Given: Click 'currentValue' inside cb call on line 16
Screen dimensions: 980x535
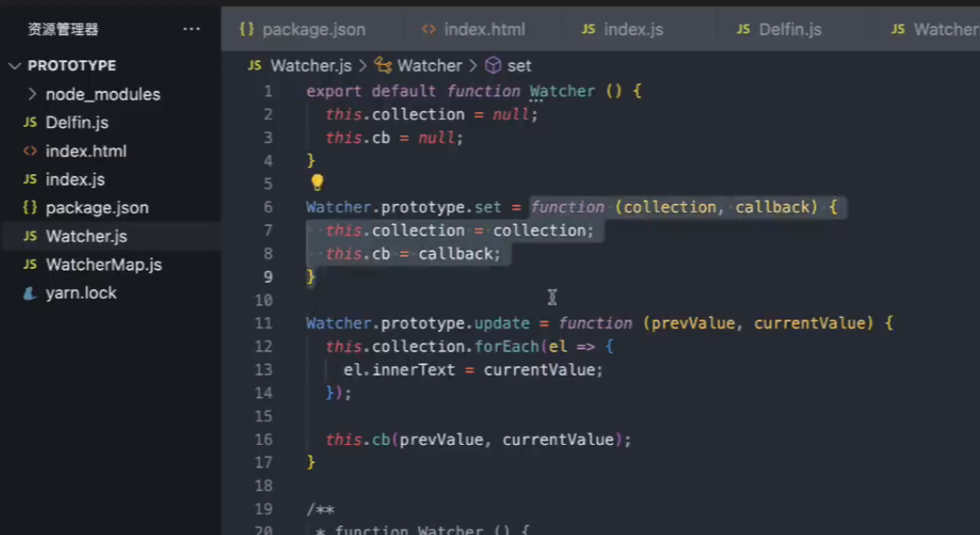Looking at the screenshot, I should tap(558, 440).
